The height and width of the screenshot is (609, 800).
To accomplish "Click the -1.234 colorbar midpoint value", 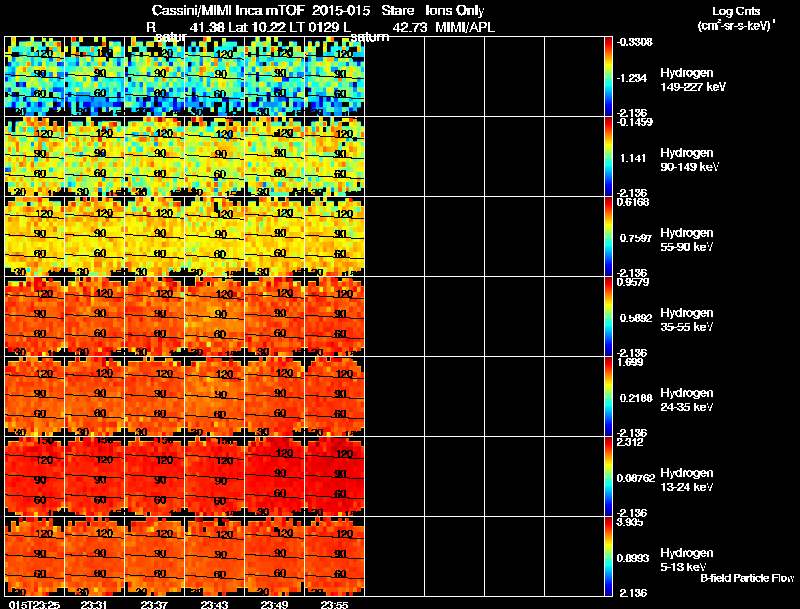I will (632, 78).
